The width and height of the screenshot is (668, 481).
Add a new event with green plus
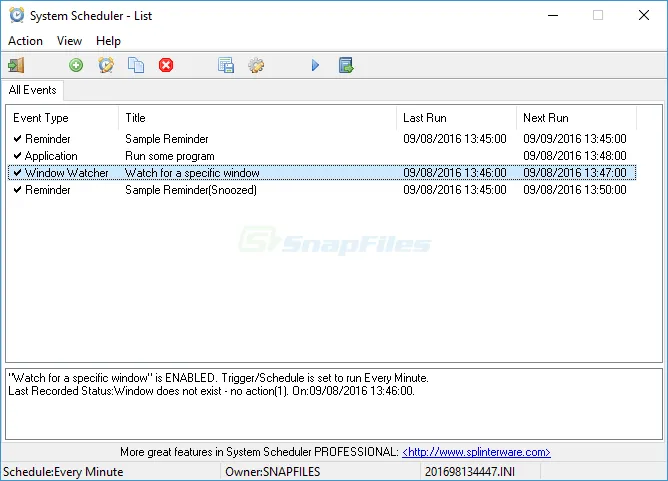click(x=76, y=65)
